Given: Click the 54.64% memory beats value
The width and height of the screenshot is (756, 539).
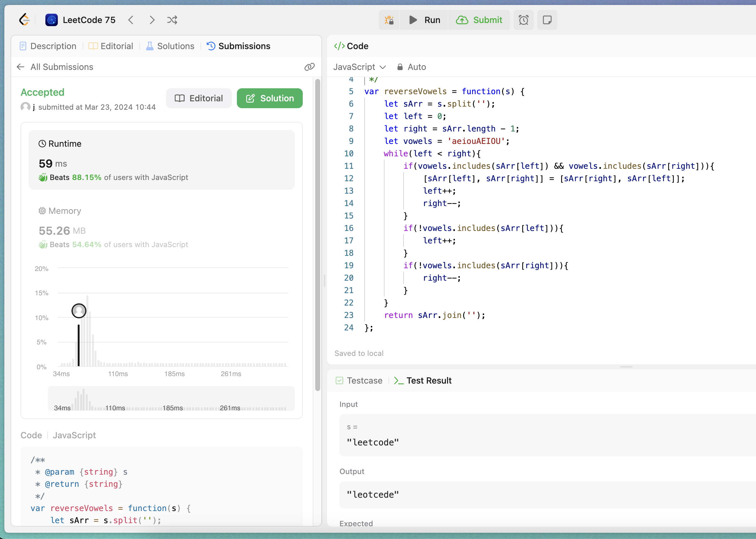Looking at the screenshot, I should (x=87, y=245).
